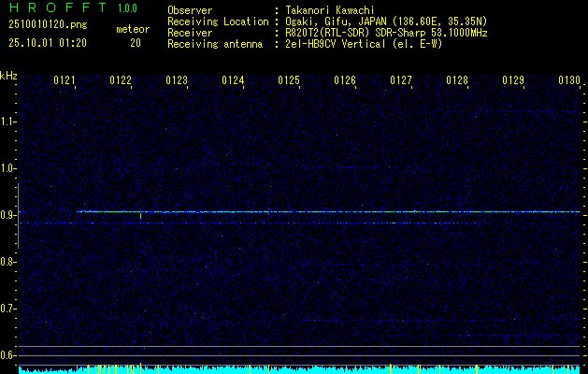The image size is (588, 374).
Task: Click the meteor count value 20
Action: tap(136, 43)
